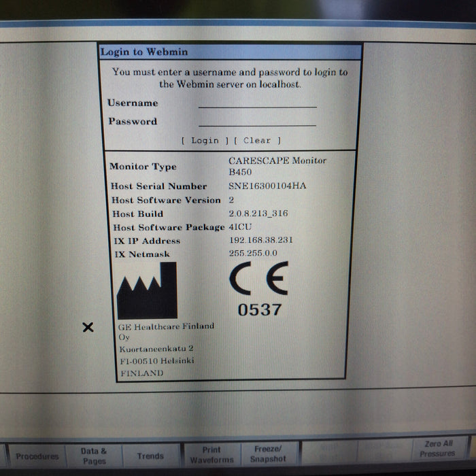Screen dimensions: 476x476
Task: Click the Host Software Version label
Action: point(166,200)
